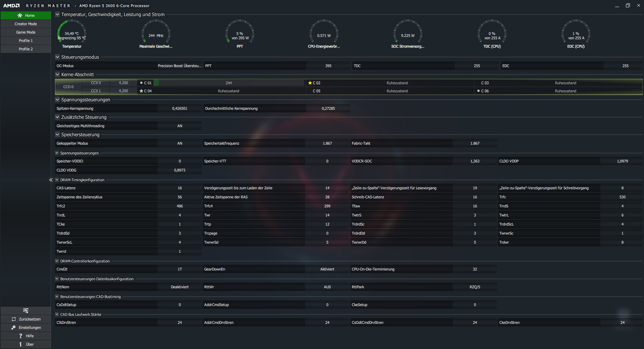The image size is (644, 349).
Task: Collapse the DRAM-Controllerkonfiguration section
Action: pyautogui.click(x=57, y=261)
